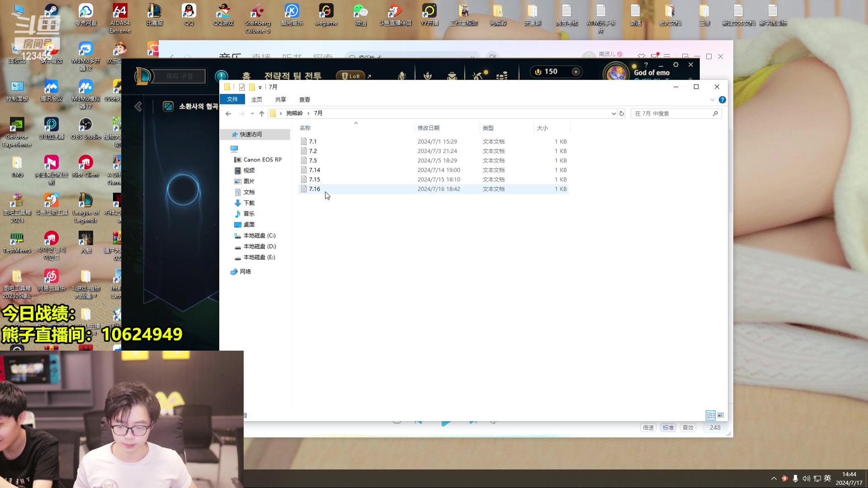Click back chevron in League client panel

[138, 106]
